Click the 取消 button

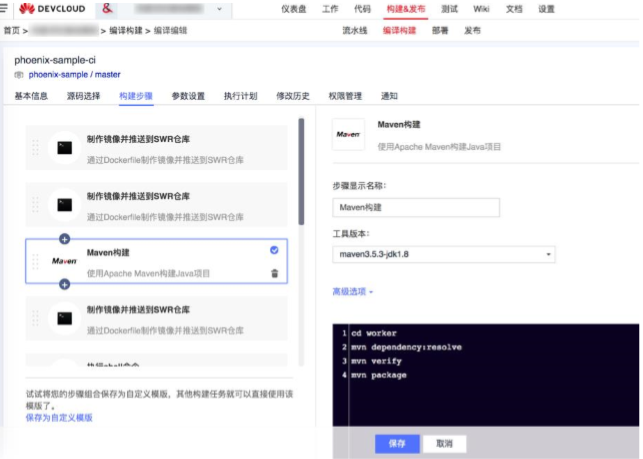(444, 443)
